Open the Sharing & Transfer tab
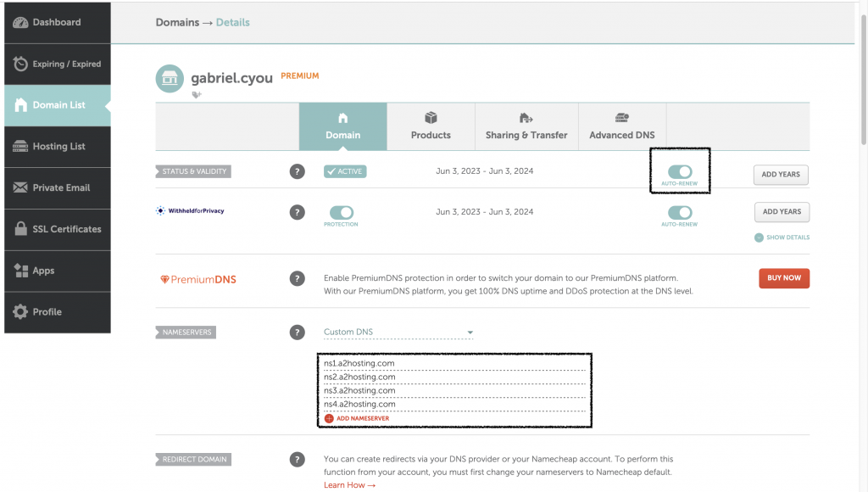Screen dimensions: 868x492 click(526, 126)
